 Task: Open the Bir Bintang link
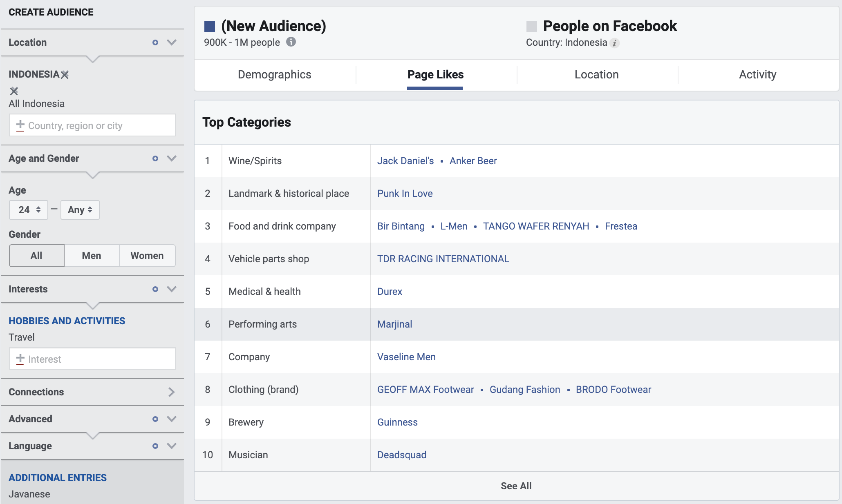click(401, 226)
